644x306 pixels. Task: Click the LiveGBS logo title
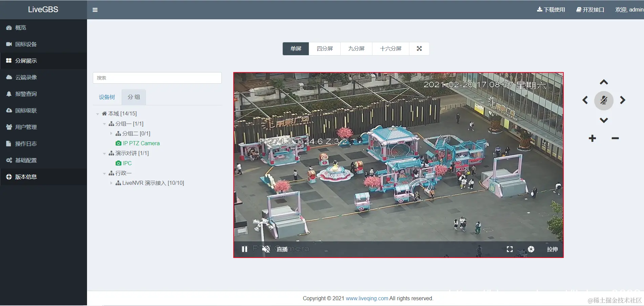click(43, 9)
